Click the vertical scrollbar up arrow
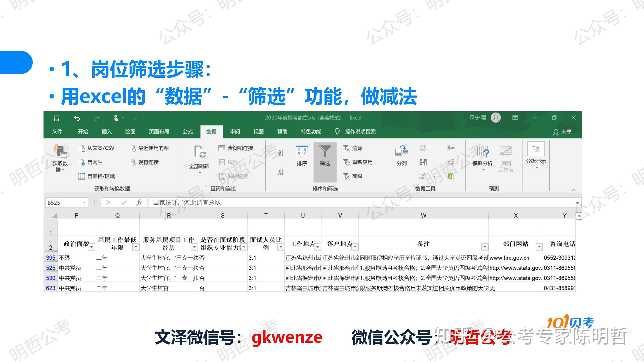Image resolution: width=644 pixels, height=362 pixels. tap(579, 216)
